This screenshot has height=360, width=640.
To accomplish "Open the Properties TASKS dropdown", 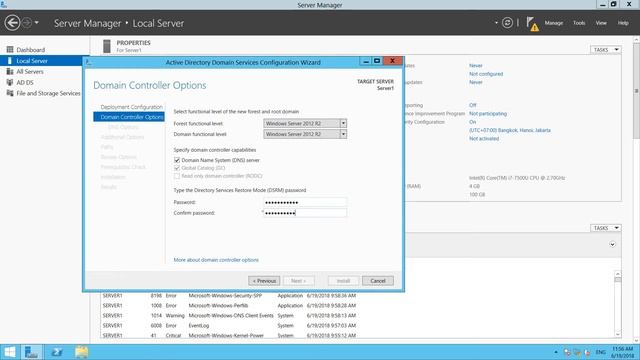I will pos(605,50).
